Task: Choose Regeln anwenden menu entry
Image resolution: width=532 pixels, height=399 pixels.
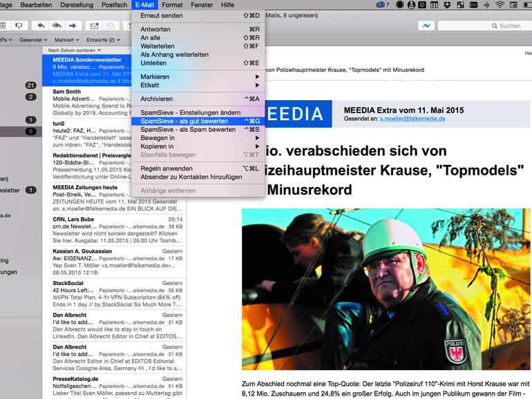Action: pyautogui.click(x=198, y=168)
